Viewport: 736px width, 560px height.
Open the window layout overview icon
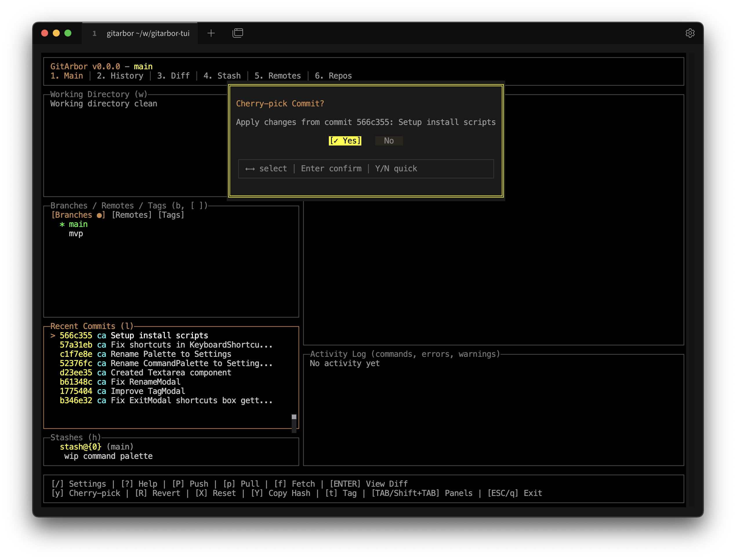238,33
